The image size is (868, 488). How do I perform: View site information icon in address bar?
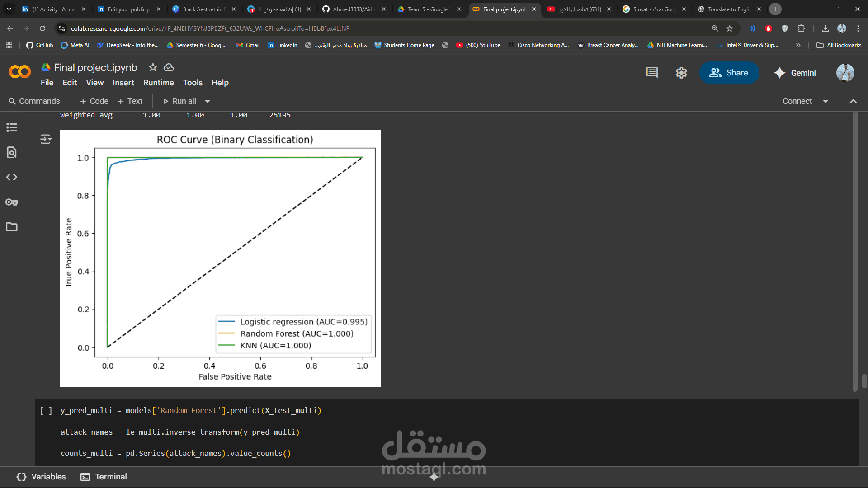click(62, 28)
